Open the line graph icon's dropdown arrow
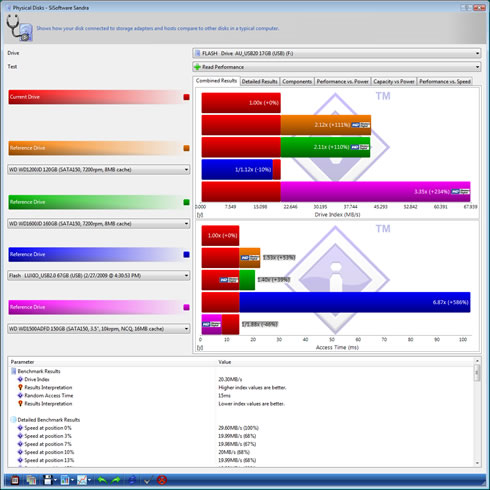490x490 pixels. click(89, 480)
